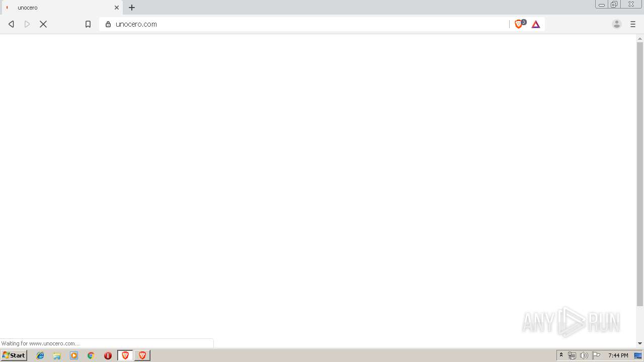Open the browser main menu
Viewport: 644px width, 362px height.
[633, 24]
